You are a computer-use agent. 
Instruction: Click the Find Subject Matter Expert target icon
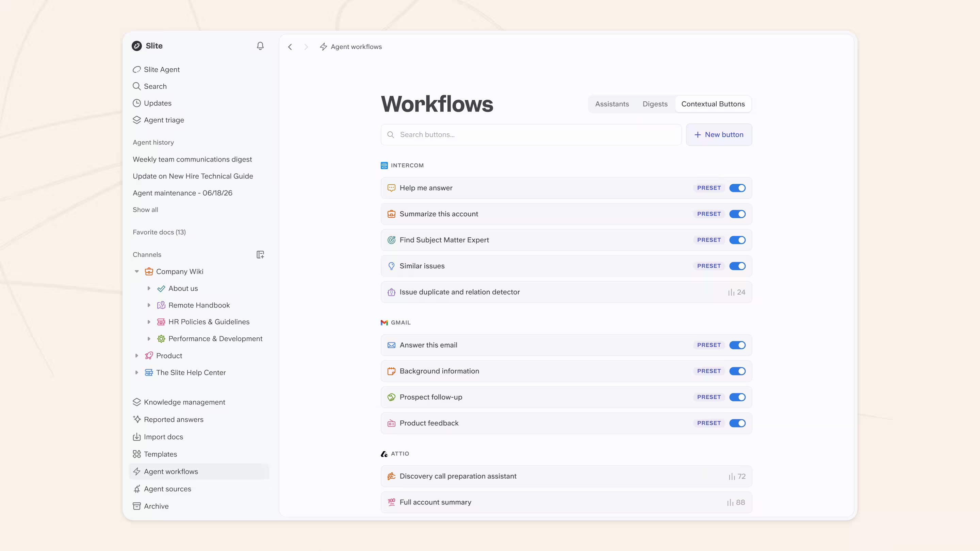[391, 240]
